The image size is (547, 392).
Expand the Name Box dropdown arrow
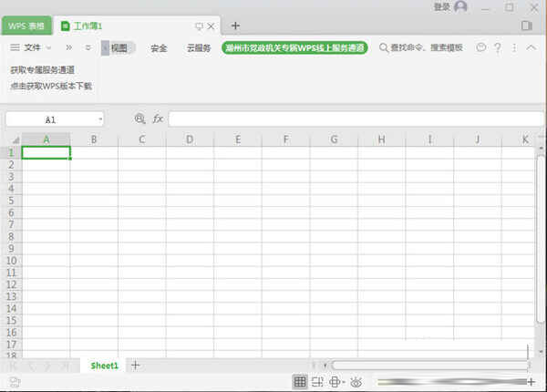click(x=100, y=119)
